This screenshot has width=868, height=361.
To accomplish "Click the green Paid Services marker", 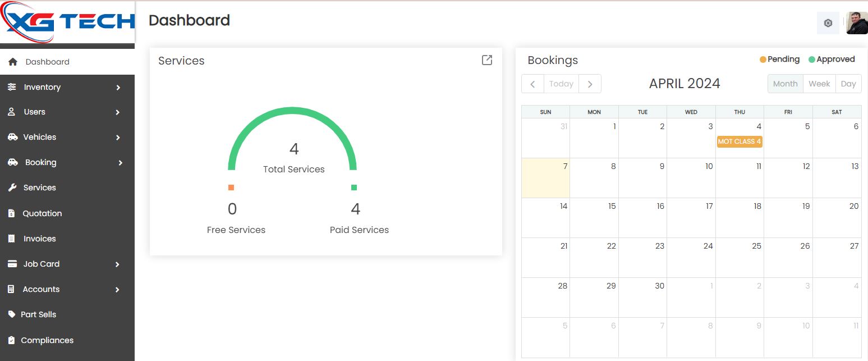I will point(354,188).
